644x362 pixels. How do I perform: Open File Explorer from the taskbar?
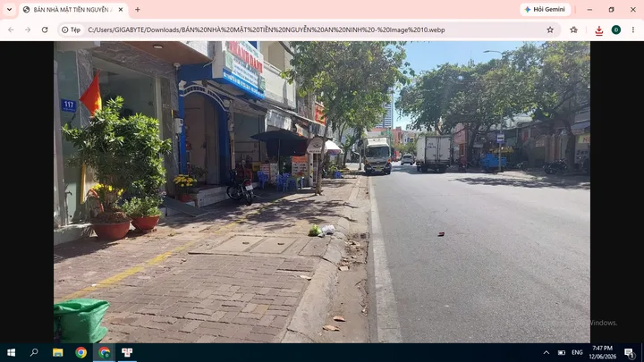click(57, 352)
